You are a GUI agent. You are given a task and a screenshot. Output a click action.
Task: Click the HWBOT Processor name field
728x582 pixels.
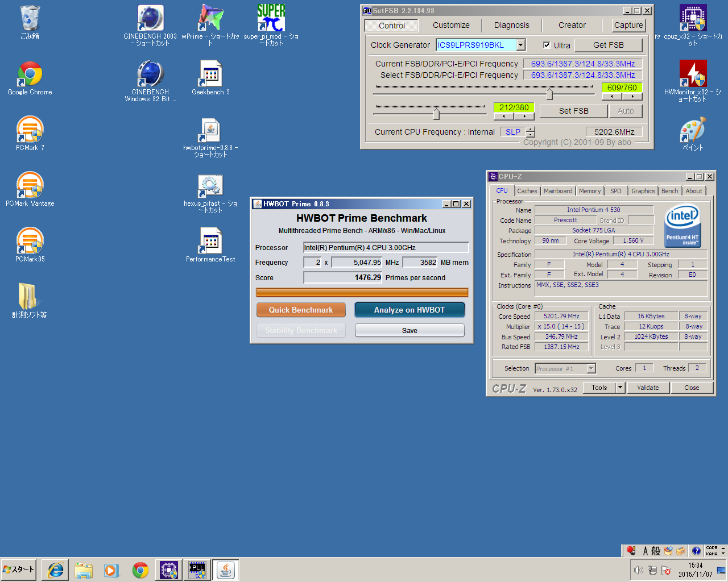(x=386, y=247)
